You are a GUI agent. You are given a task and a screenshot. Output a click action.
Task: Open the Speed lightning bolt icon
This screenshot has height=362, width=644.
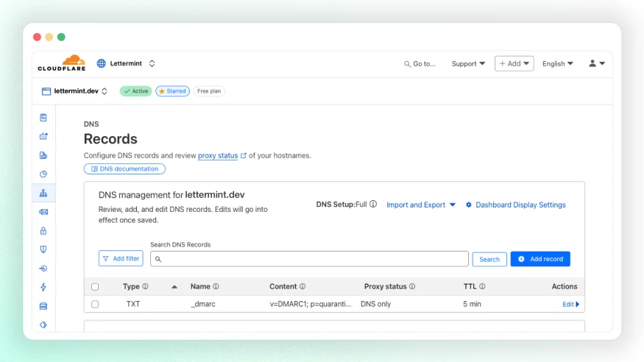43,287
